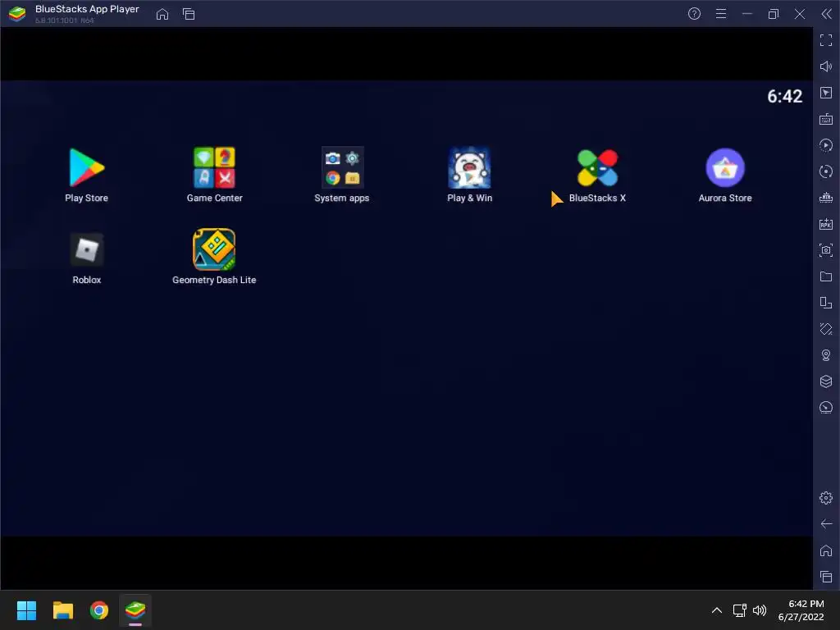Open the set location pin icon
This screenshot has width=840, height=630.
coord(825,355)
